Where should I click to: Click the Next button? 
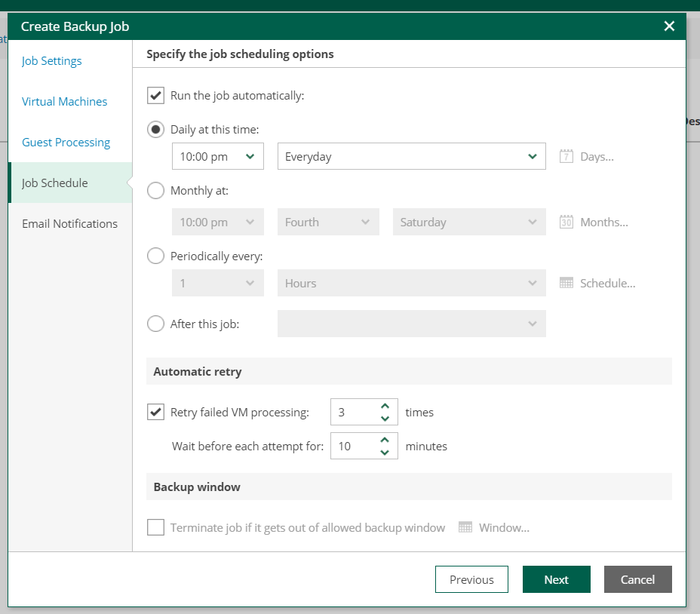(556, 579)
